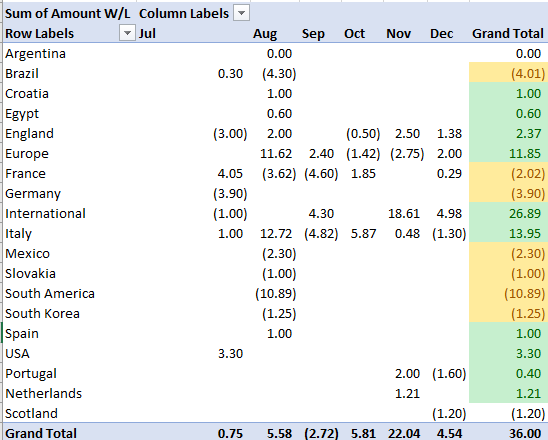
Task: Select Italy's Grand Total 13.95
Action: 525,233
